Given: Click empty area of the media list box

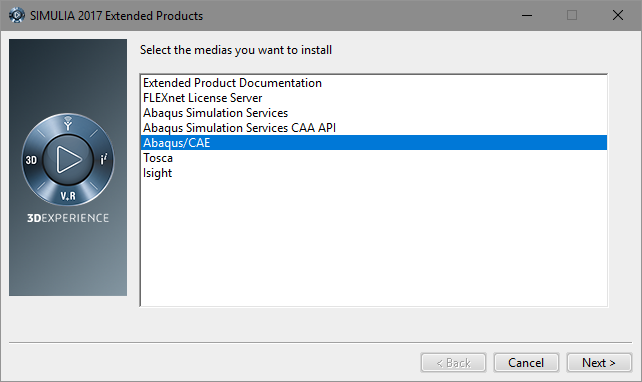Looking at the screenshot, I should [373, 243].
